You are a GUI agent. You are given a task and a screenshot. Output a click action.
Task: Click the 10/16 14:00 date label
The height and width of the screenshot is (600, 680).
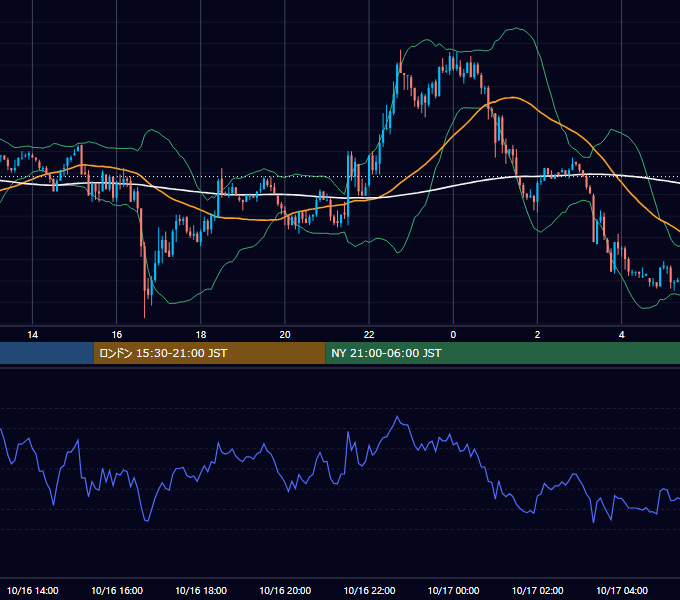tap(33, 590)
